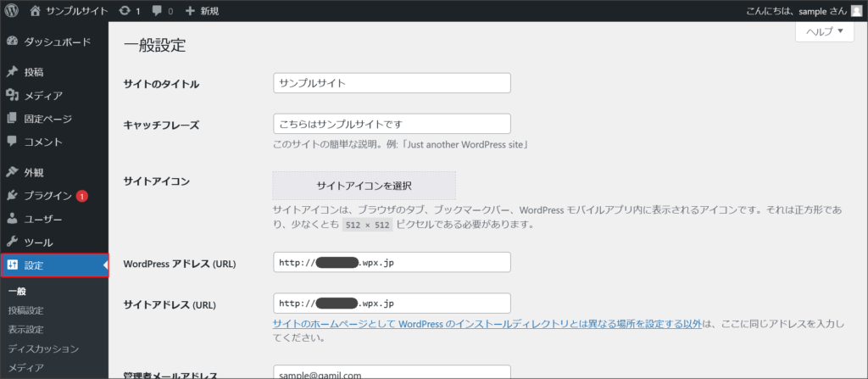Open comments bubble icon in admin bar

tap(157, 11)
